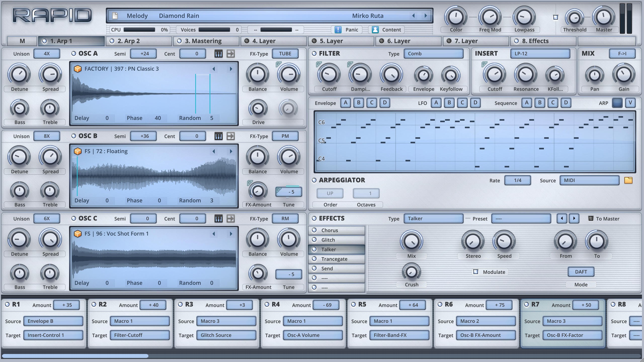The width and height of the screenshot is (644, 362).
Task: Open OSC A keyboard range icon
Action: (218, 54)
